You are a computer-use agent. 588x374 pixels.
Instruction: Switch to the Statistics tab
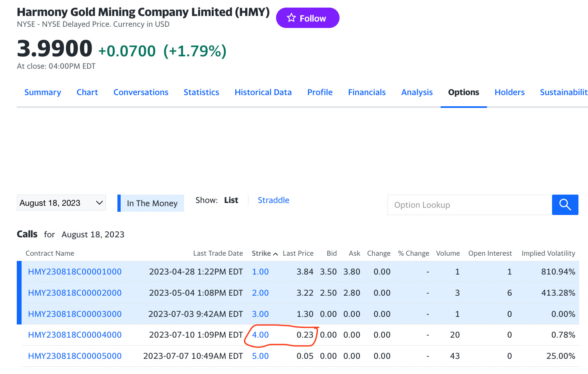(201, 92)
